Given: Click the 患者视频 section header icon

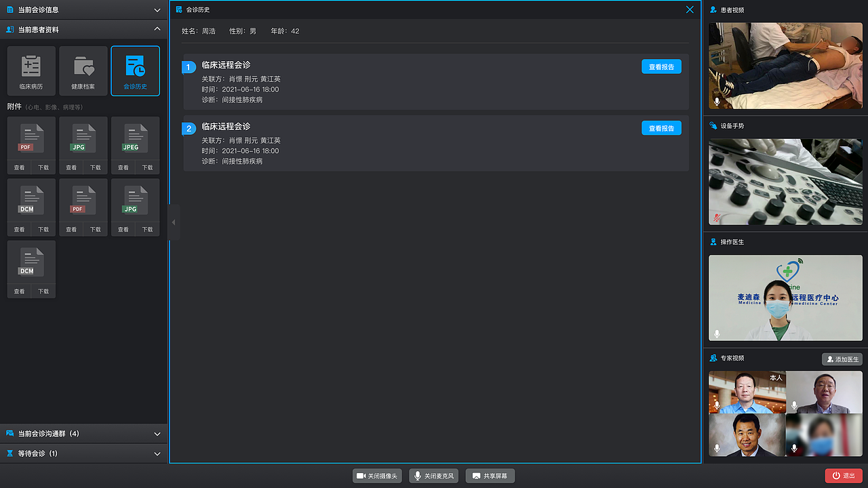Looking at the screenshot, I should click(x=713, y=10).
